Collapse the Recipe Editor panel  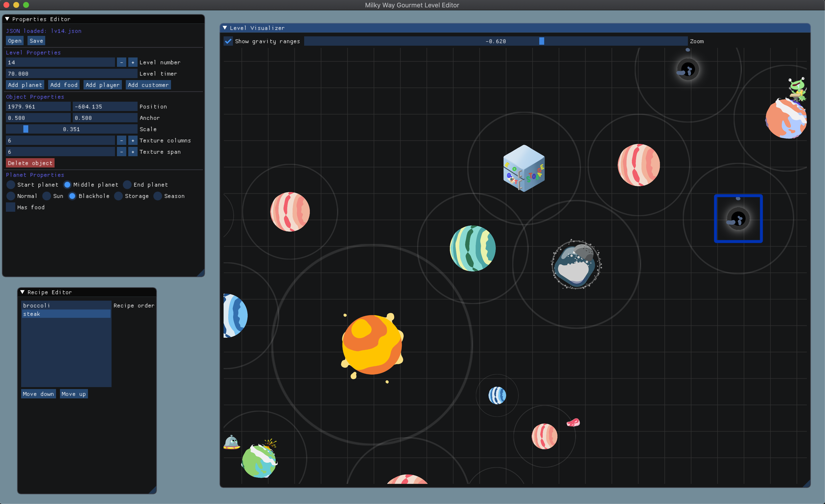click(22, 292)
